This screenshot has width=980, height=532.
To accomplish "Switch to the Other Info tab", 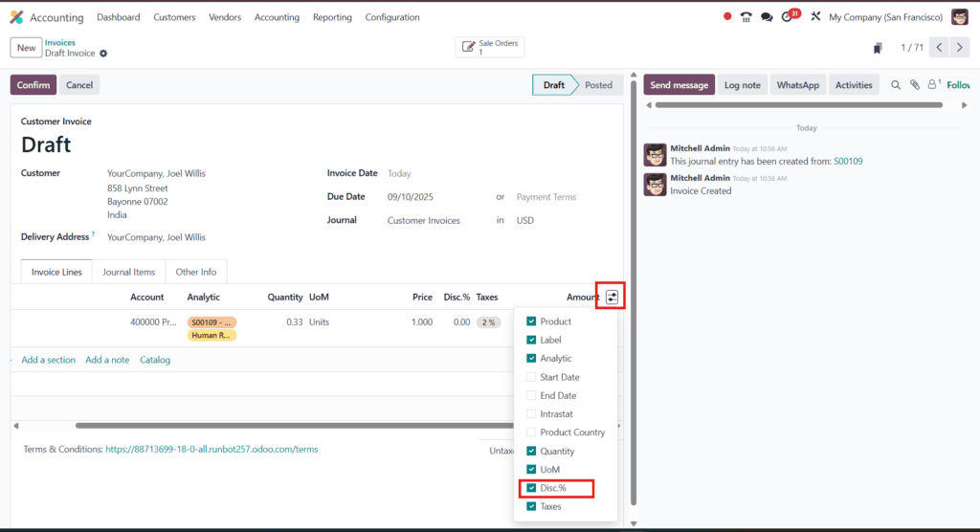I will [196, 272].
